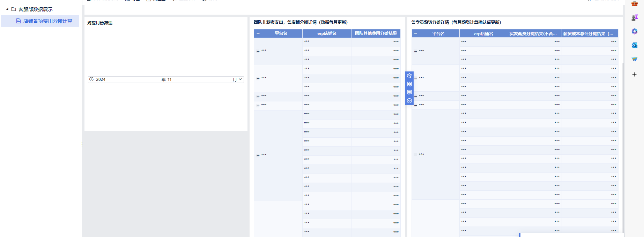Open the Outlook sidebar icon
The height and width of the screenshot is (237, 644).
tap(635, 45)
